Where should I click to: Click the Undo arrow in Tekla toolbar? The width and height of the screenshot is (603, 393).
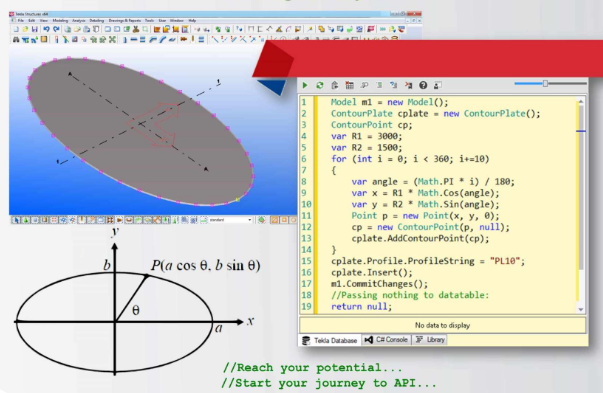tap(46, 29)
